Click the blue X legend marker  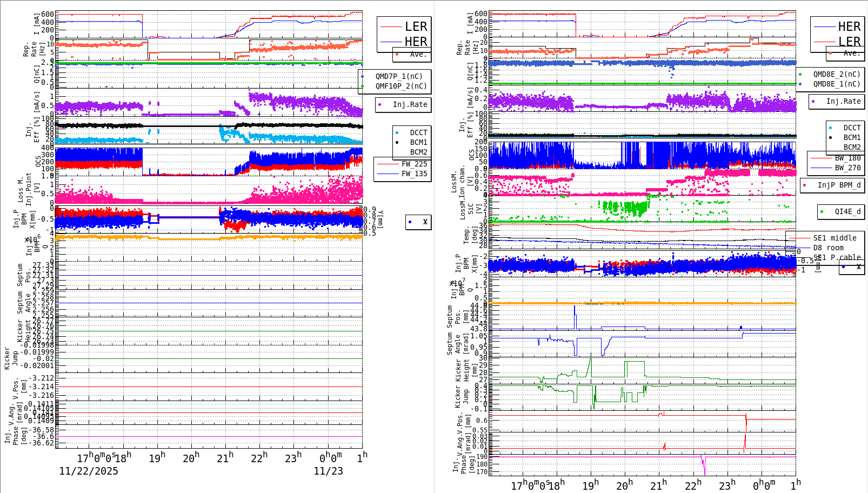pyautogui.click(x=410, y=222)
